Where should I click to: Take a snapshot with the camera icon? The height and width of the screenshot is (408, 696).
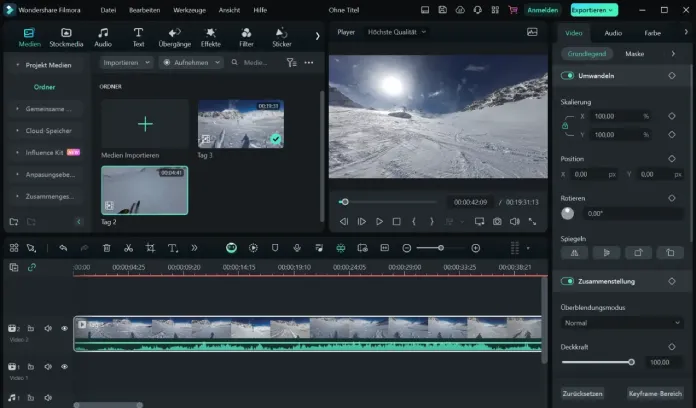497,221
